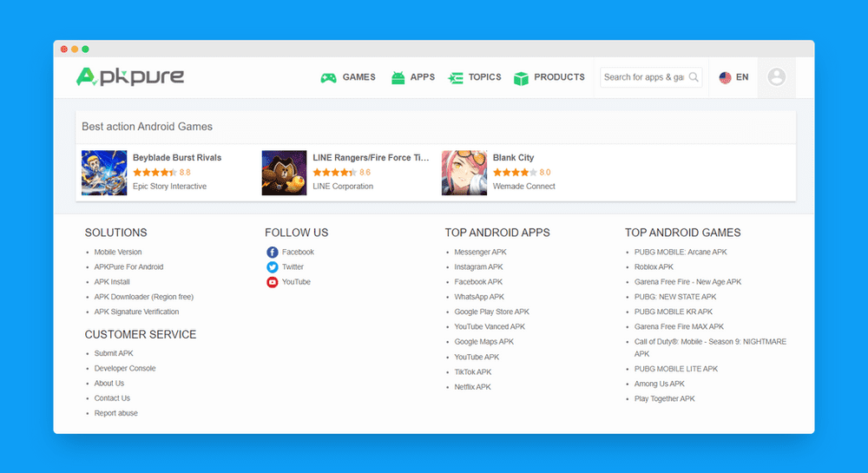This screenshot has height=473, width=868.
Task: Click the YouTube logo icon in Follow Us
Action: tap(272, 282)
